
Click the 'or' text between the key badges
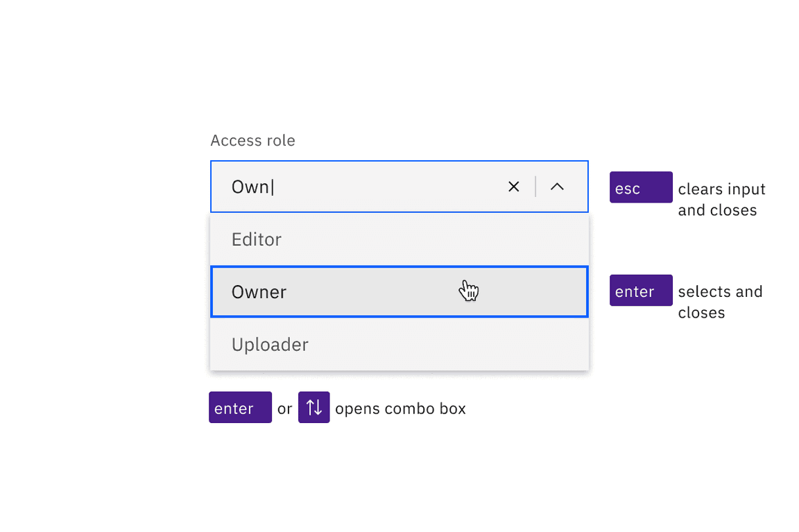284,409
